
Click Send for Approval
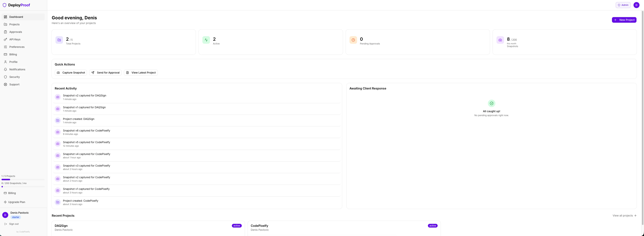tap(105, 73)
